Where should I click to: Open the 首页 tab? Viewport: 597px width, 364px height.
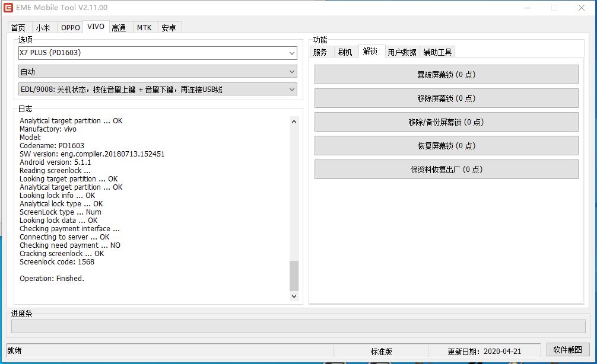(x=18, y=28)
